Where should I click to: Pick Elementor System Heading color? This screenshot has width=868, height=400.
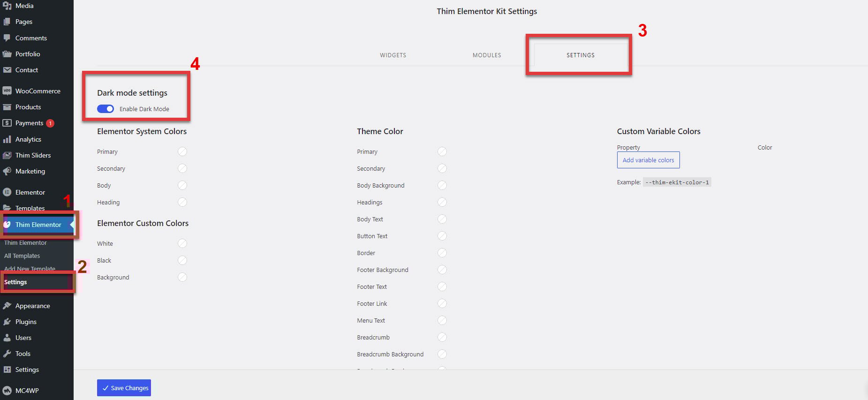(182, 202)
